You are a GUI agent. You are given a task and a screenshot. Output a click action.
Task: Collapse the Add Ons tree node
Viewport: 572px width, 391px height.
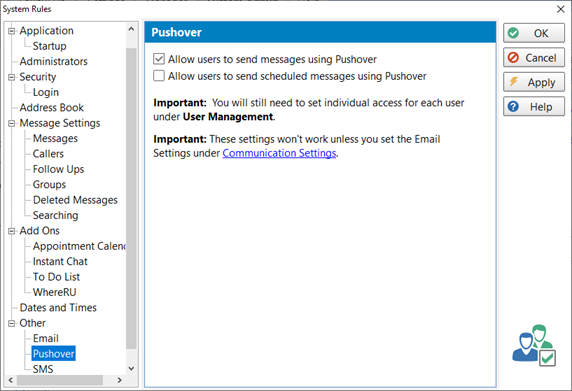coord(12,231)
